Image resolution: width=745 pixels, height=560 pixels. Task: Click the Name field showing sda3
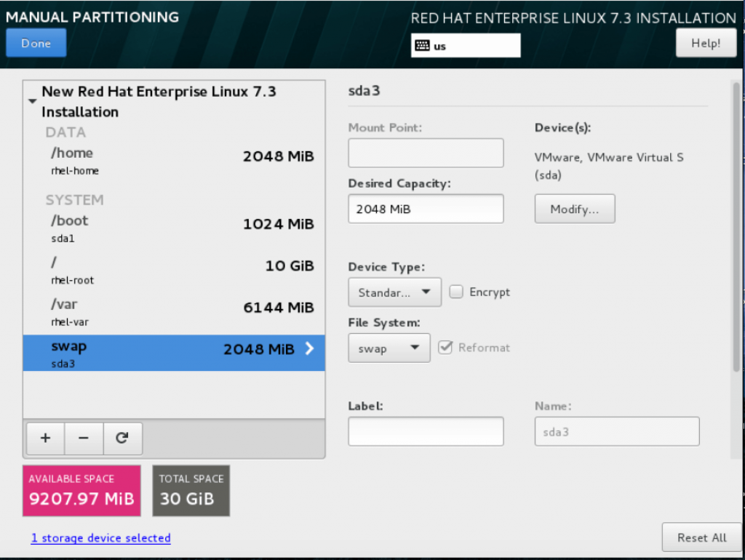[x=617, y=431]
